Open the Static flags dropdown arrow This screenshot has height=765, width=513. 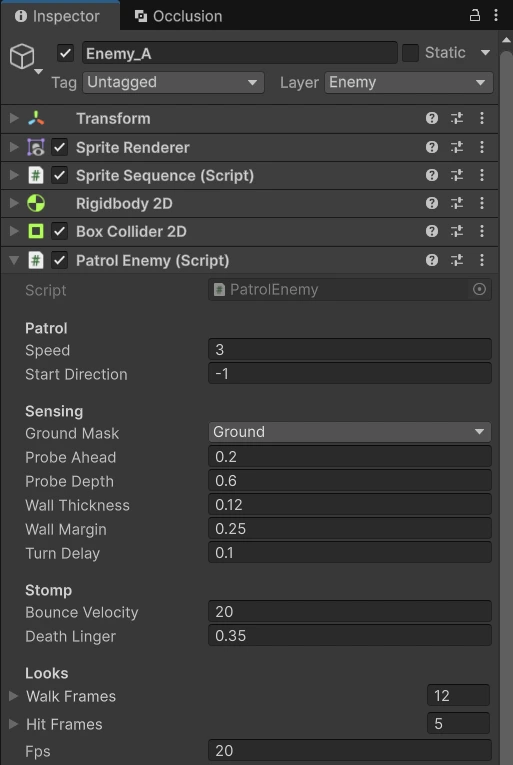485,53
